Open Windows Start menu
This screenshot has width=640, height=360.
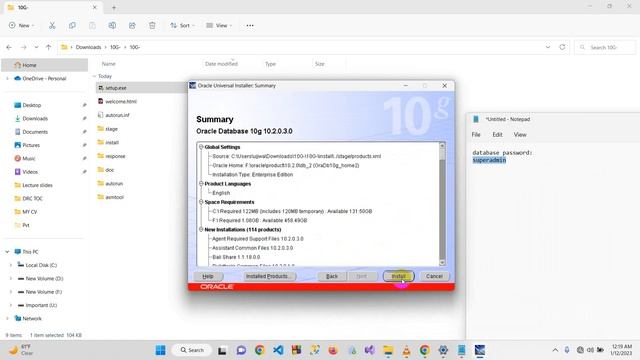pyautogui.click(x=160, y=350)
